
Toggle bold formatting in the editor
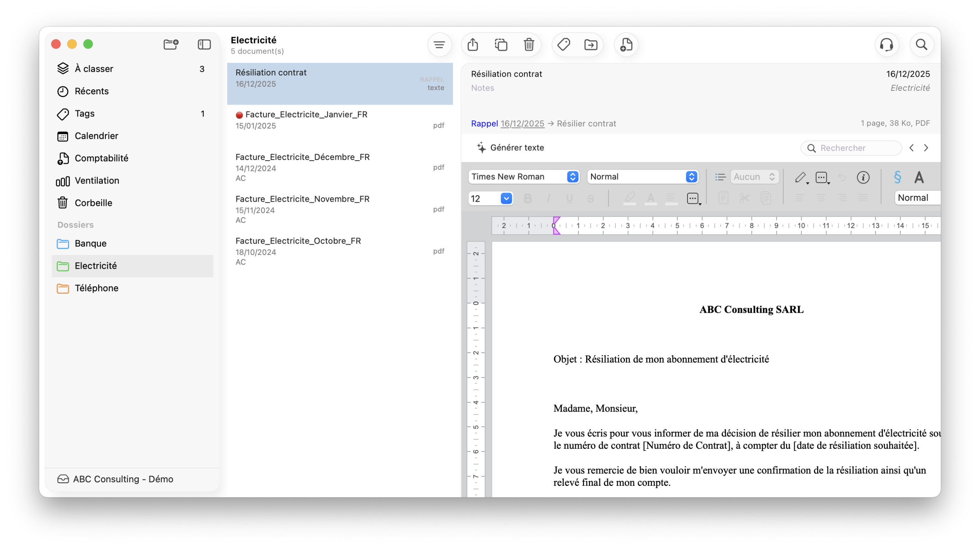(x=528, y=198)
